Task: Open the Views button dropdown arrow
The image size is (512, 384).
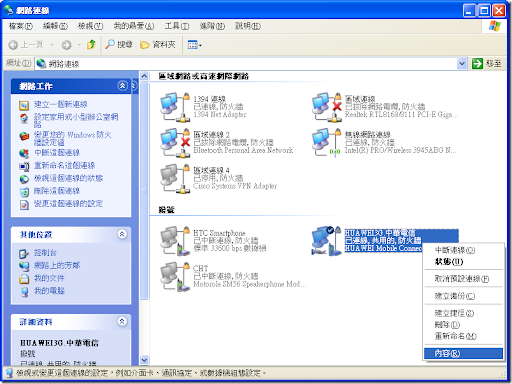Action: point(200,45)
